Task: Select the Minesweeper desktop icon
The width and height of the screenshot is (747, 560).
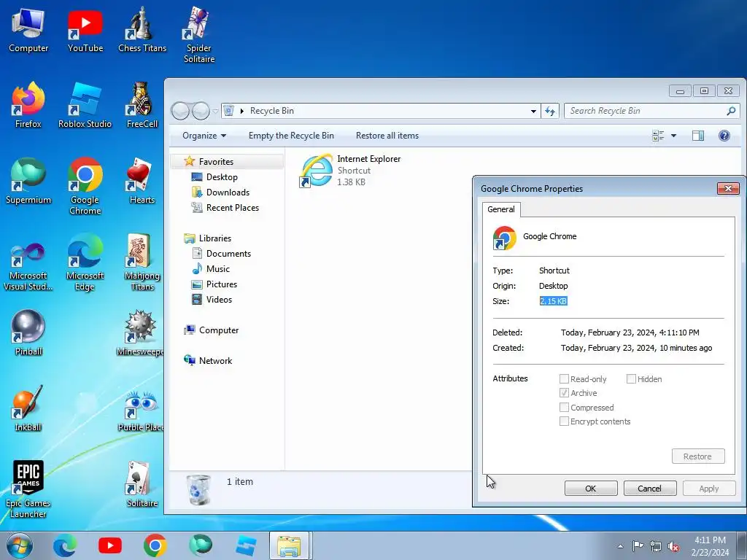Action: (x=140, y=332)
